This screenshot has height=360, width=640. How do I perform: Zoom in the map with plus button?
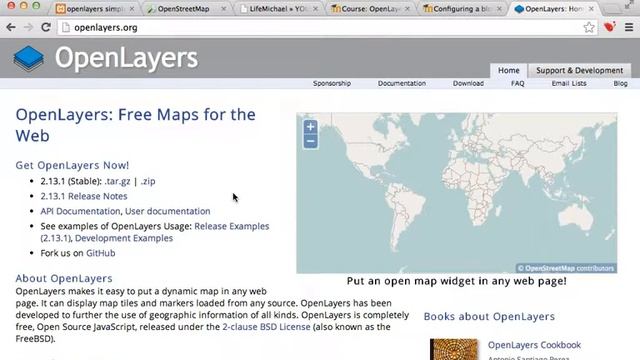(310, 127)
